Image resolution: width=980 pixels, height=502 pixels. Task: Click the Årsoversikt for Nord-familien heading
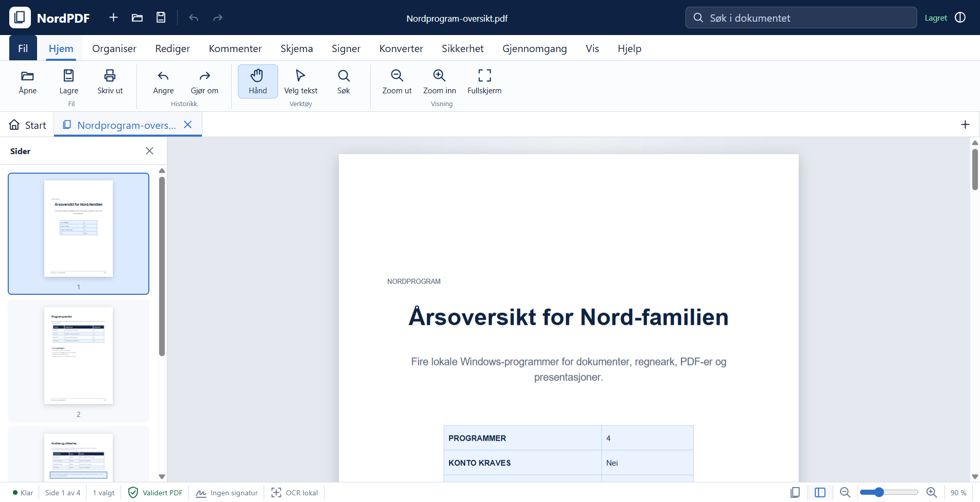tap(569, 316)
